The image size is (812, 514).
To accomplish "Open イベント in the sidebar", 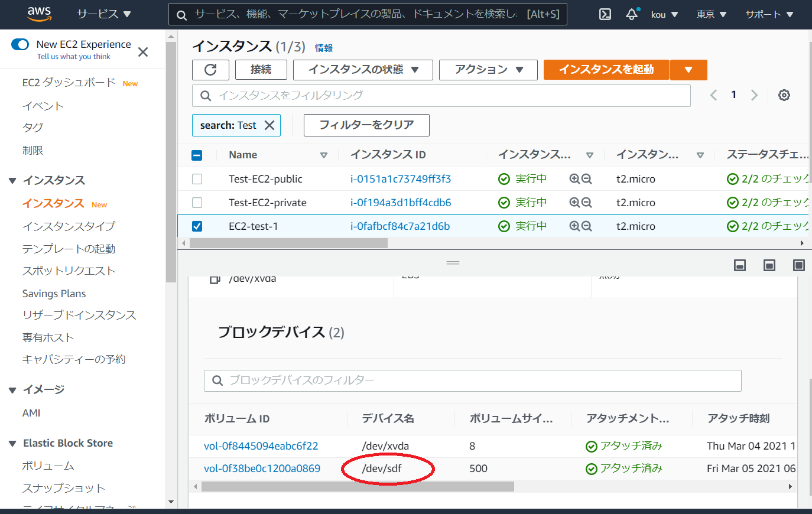I will [43, 106].
